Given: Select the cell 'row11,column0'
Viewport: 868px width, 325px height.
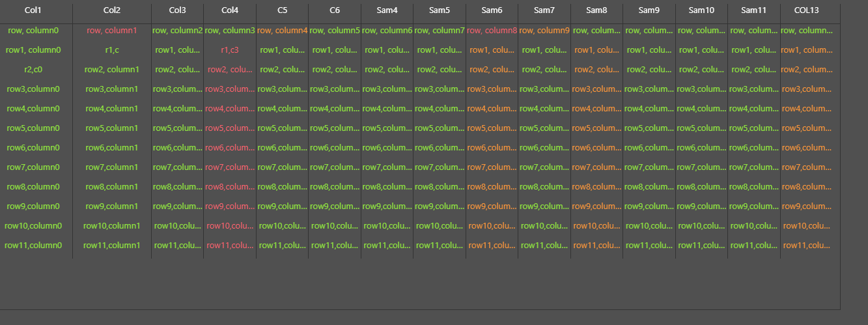Looking at the screenshot, I should click(33, 246).
